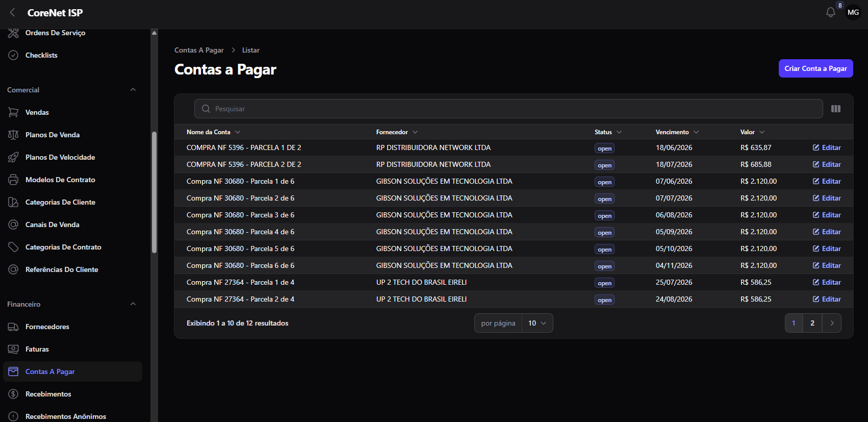868x422 pixels.
Task: Open Recebimentos in the sidebar
Action: 72,394
